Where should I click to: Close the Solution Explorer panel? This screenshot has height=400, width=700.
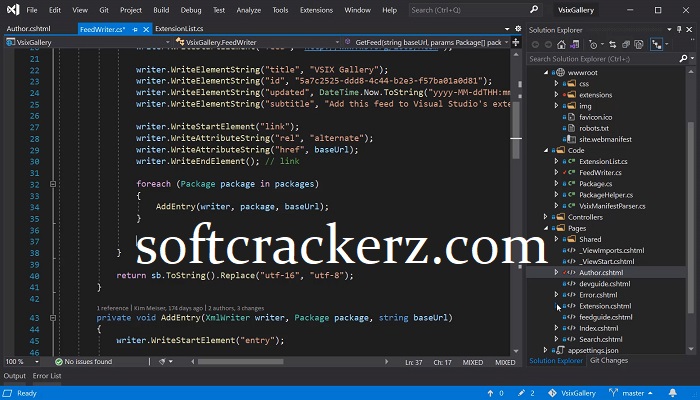click(689, 29)
